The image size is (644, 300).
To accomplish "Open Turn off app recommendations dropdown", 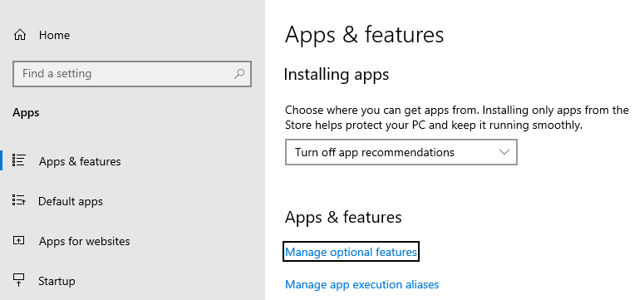I will (x=401, y=152).
